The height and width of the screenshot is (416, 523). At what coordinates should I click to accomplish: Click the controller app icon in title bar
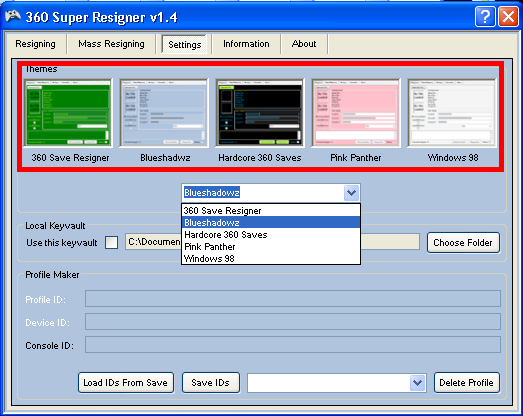[13, 16]
